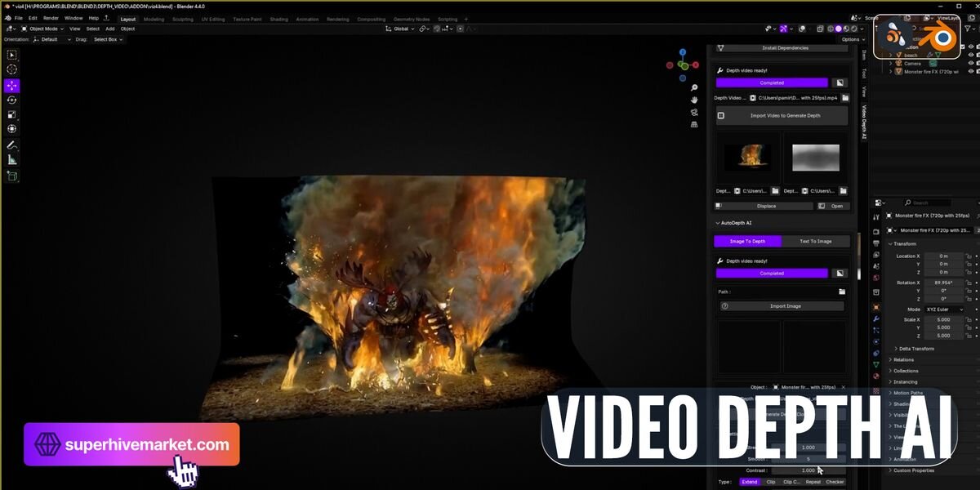Click the viewport pan hand icon

pos(694,100)
